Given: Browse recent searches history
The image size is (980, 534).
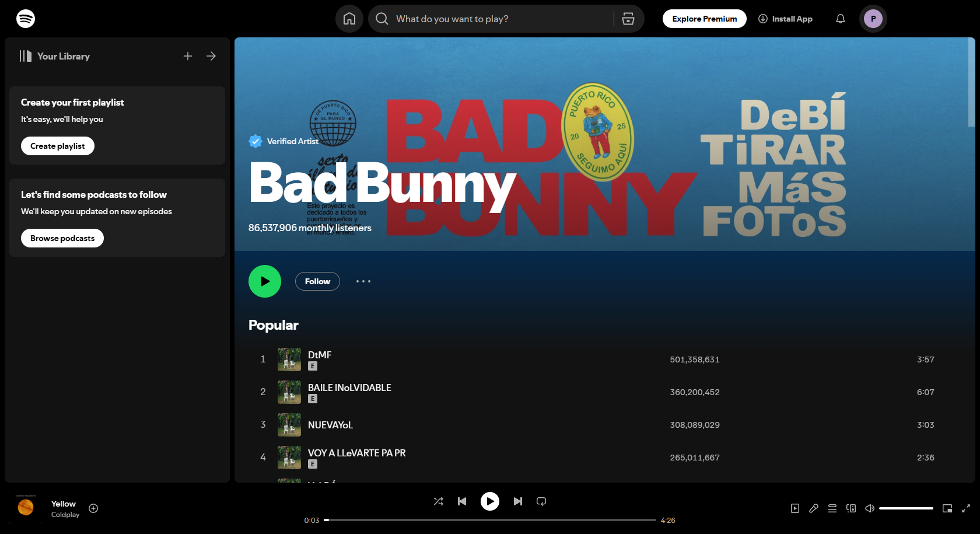Looking at the screenshot, I should point(628,18).
